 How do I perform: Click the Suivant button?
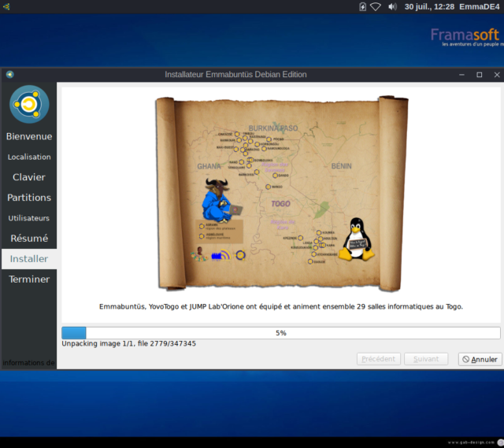[x=426, y=359]
